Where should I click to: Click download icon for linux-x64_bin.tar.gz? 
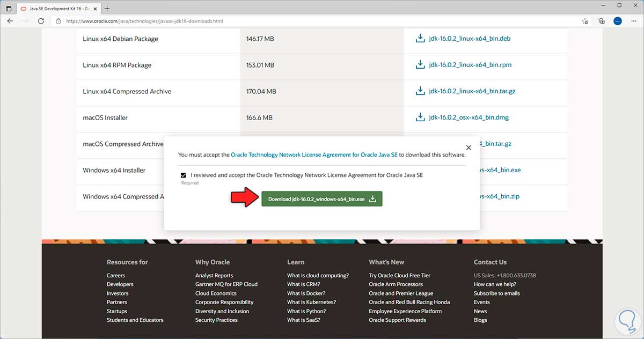pyautogui.click(x=420, y=91)
